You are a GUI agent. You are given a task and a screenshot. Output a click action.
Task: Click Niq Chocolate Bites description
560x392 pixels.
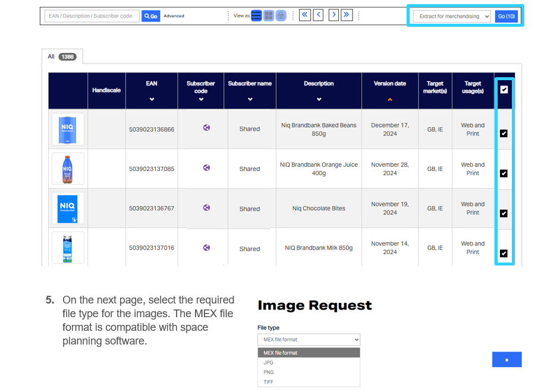coord(319,208)
